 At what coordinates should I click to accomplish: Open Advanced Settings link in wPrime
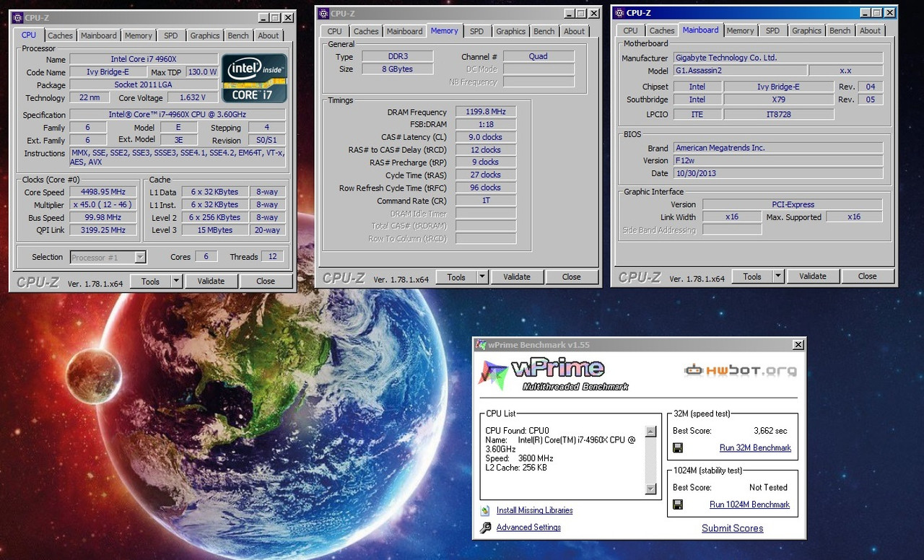click(528, 528)
